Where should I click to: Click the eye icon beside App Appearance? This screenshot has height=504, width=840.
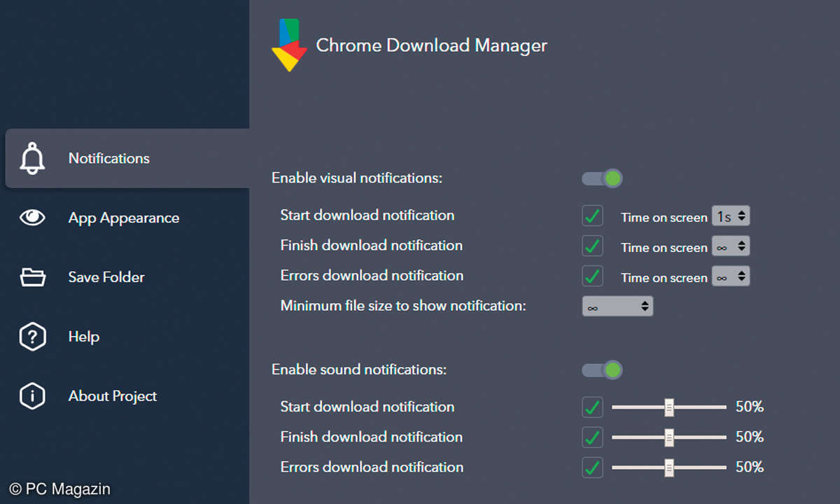click(32, 218)
